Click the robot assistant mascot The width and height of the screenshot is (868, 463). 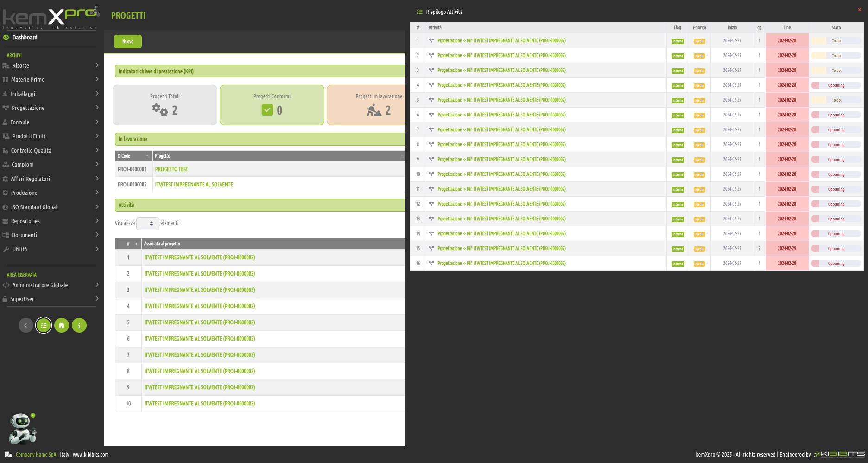click(22, 428)
